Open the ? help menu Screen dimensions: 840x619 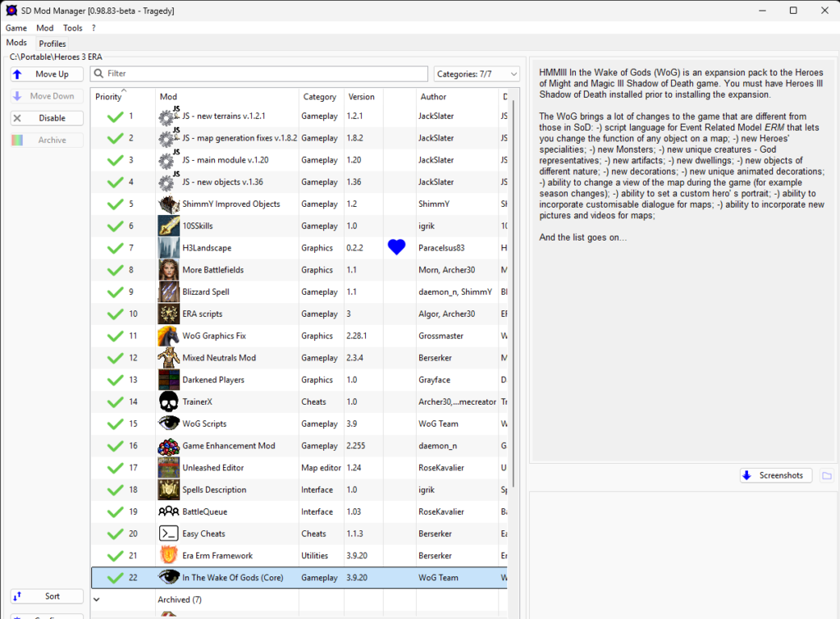94,28
